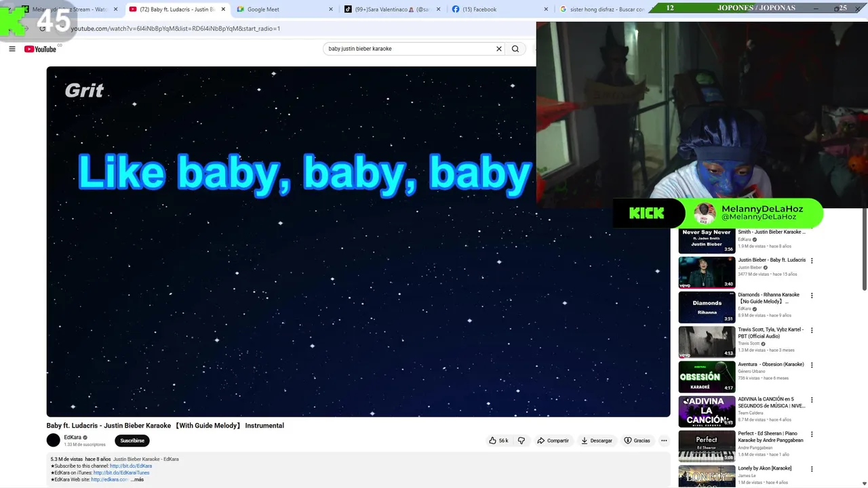Open the three-dot more actions under video

664,441
